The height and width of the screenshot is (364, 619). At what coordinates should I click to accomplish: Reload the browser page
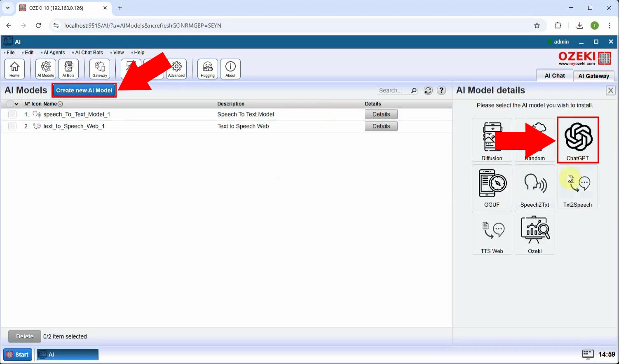(38, 26)
